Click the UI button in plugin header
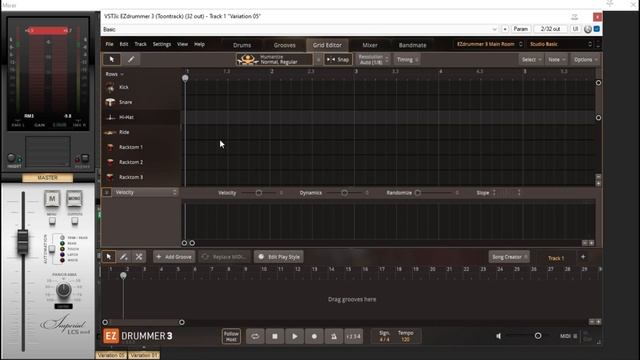 [575, 29]
